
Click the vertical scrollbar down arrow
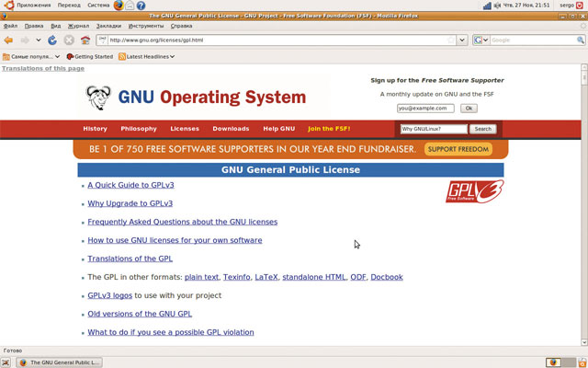coord(584,342)
